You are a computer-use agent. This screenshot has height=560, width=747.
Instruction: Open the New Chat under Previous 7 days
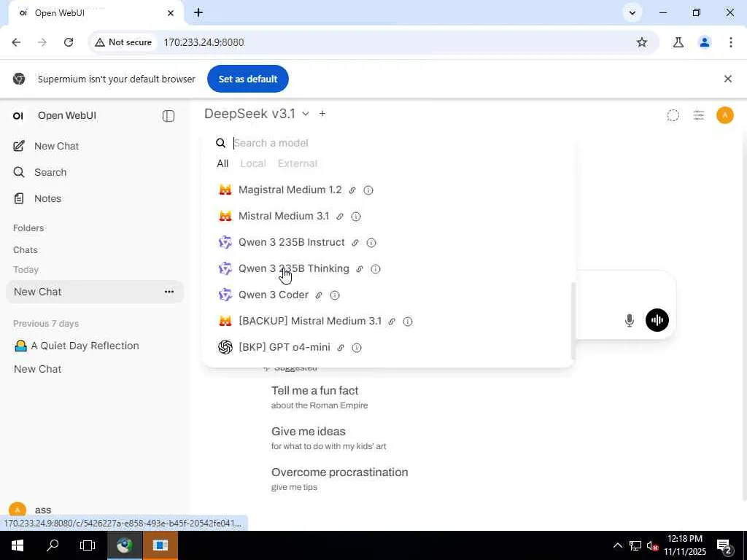tap(38, 369)
